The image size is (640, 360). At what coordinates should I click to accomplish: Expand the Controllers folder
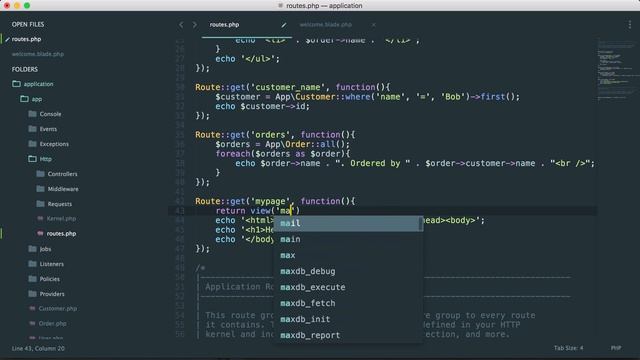tap(62, 174)
